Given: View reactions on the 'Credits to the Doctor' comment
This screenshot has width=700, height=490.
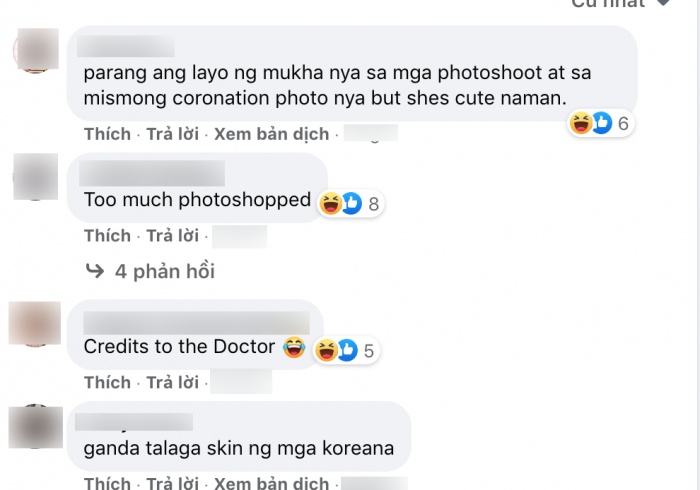Looking at the screenshot, I should coord(347,350).
